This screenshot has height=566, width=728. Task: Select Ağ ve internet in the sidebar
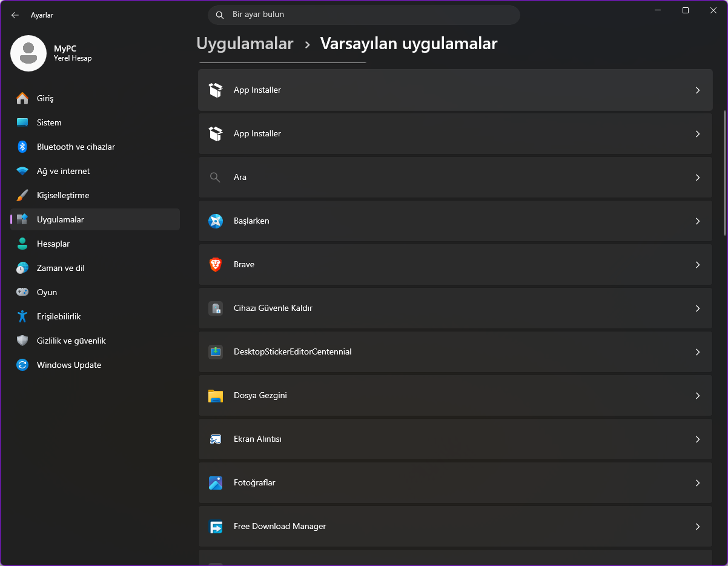(x=95, y=171)
